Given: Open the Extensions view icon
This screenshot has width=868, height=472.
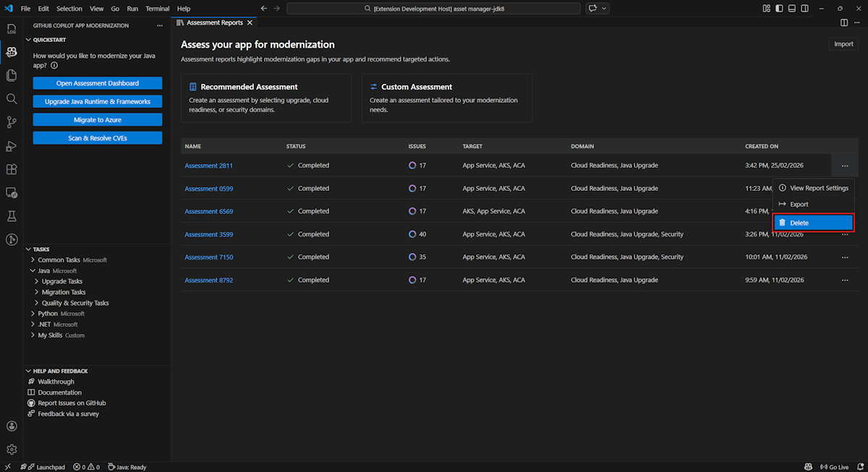Looking at the screenshot, I should (11, 169).
